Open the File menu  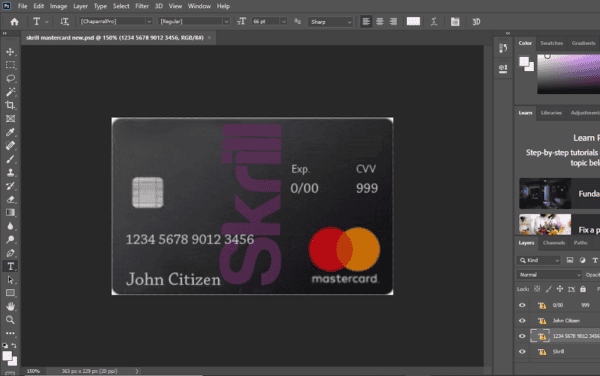(x=23, y=6)
